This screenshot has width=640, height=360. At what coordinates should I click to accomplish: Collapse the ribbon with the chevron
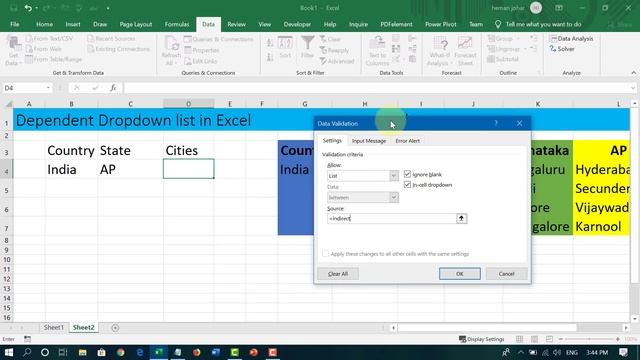[633, 73]
